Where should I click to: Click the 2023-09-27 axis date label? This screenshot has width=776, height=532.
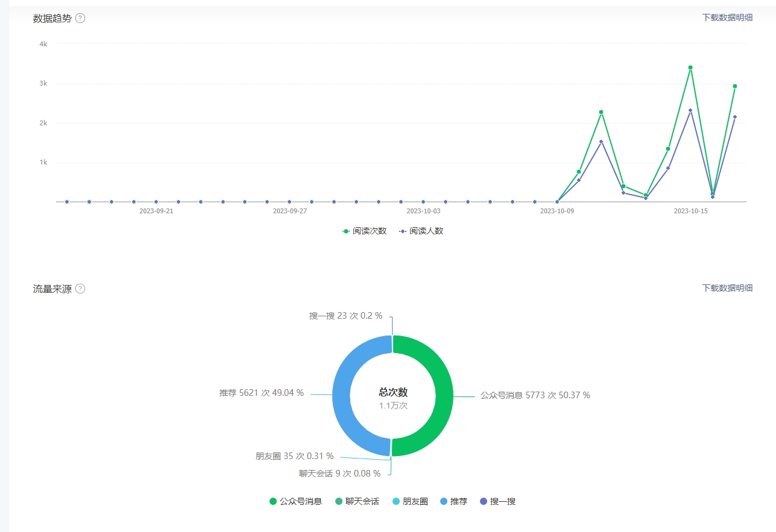290,211
